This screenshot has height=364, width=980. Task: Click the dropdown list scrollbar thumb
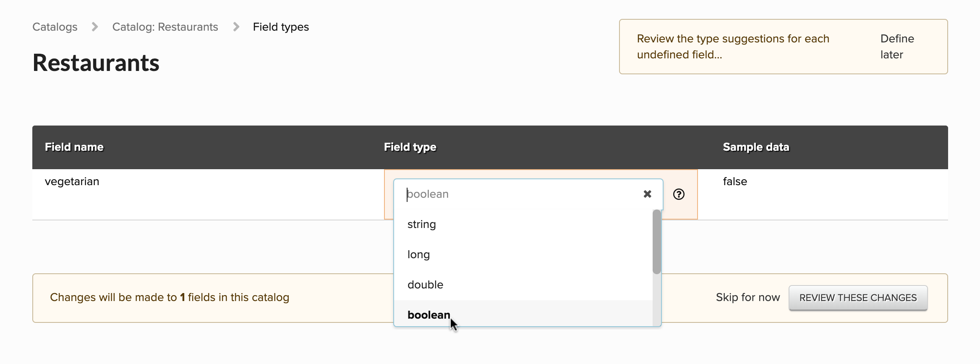point(657,242)
